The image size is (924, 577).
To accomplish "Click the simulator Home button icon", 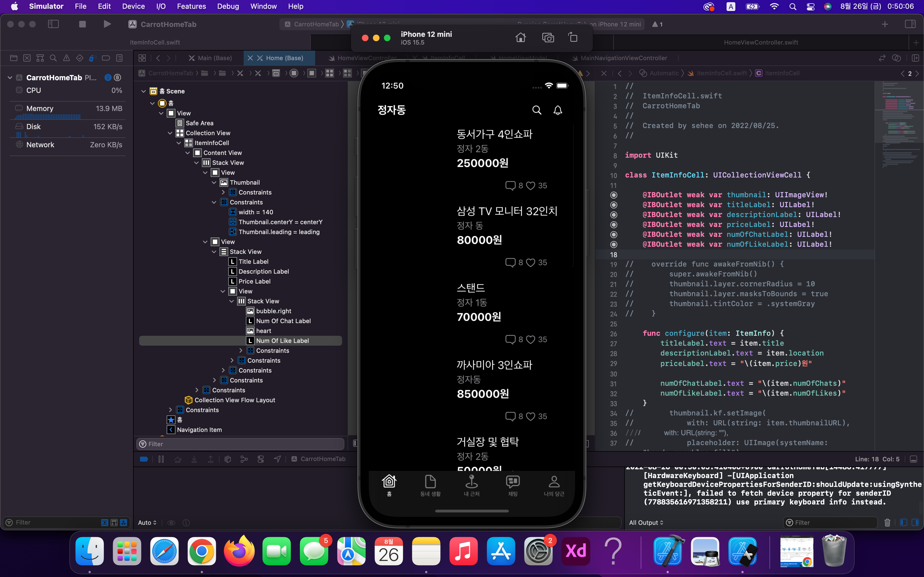I will tap(520, 37).
